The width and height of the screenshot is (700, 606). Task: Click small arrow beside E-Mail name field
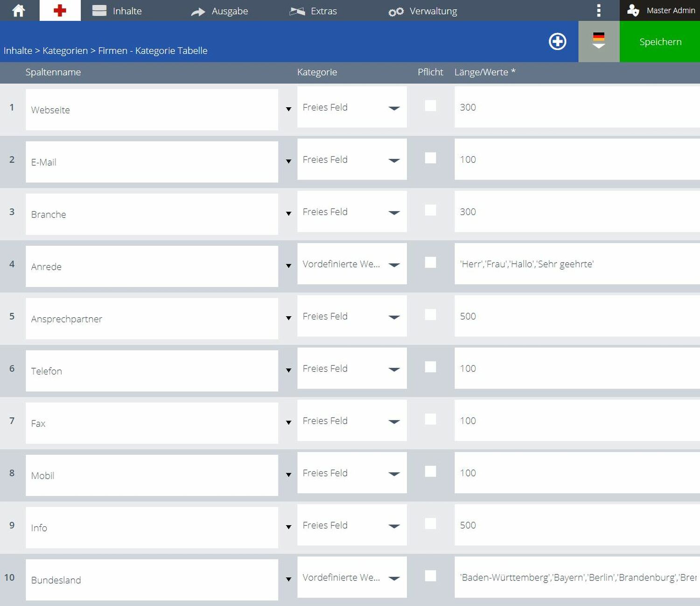(x=288, y=161)
